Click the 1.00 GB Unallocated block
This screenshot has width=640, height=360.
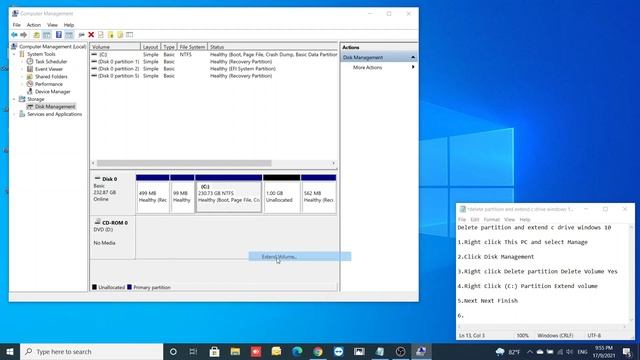click(282, 194)
